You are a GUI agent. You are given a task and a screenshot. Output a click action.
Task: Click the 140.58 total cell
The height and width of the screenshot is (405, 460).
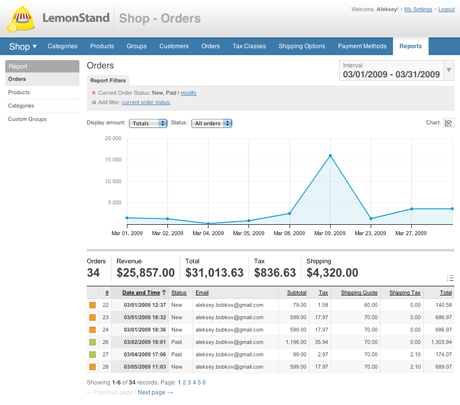(444, 305)
